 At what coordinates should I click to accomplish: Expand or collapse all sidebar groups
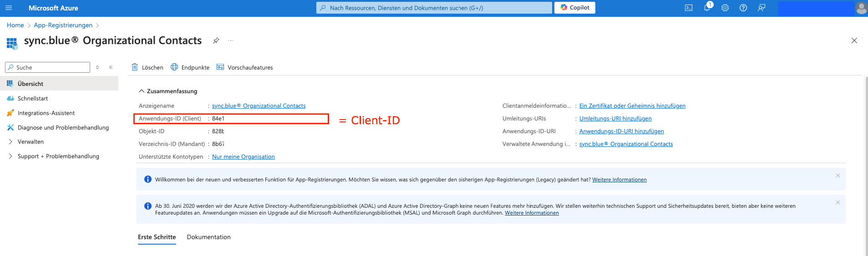[97, 67]
